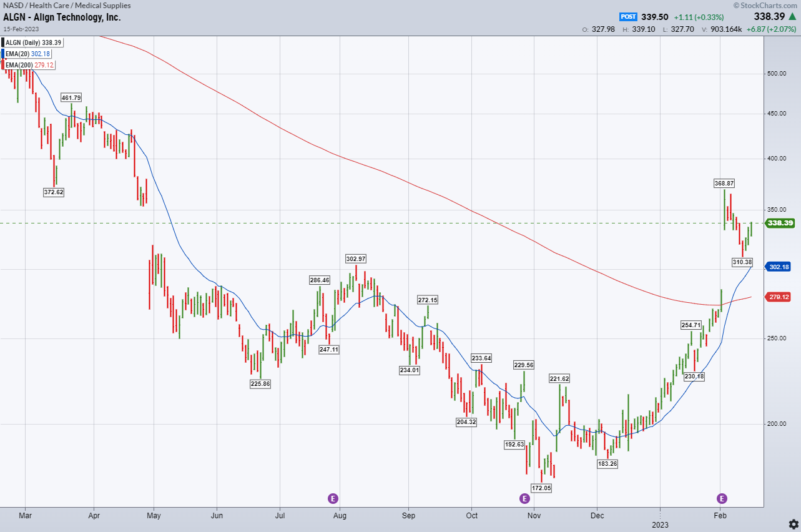Click the Mar label on the time axis

point(25,516)
